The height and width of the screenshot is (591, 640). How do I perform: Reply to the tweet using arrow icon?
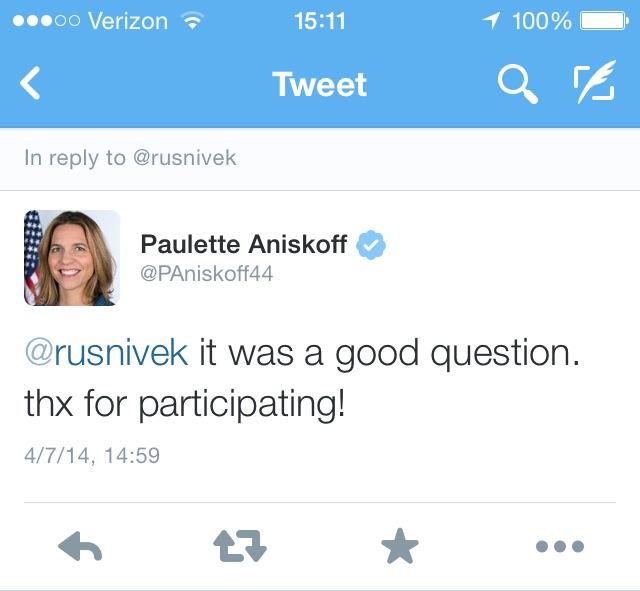[x=82, y=546]
